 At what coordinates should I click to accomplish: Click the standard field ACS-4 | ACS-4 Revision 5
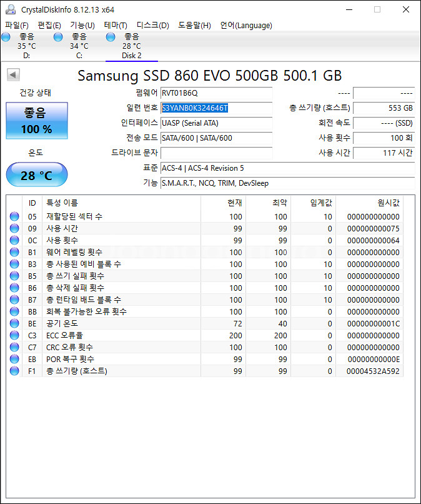click(288, 168)
